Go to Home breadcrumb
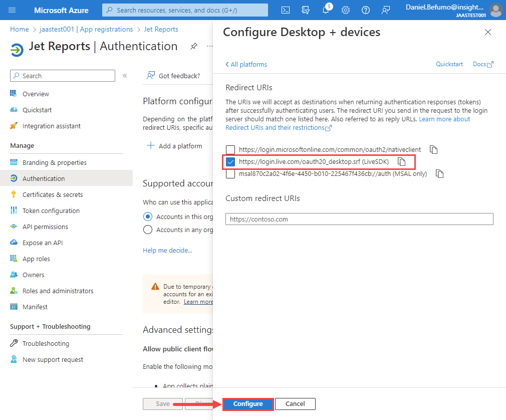 (x=20, y=29)
